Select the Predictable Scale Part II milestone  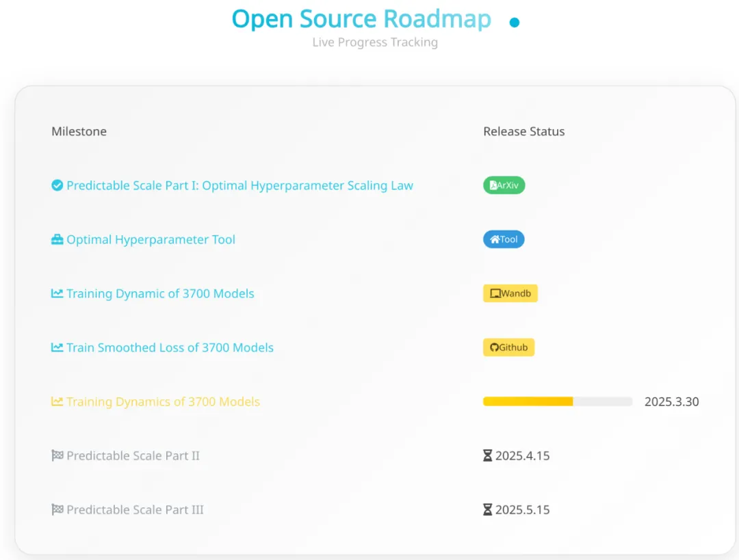tap(133, 455)
